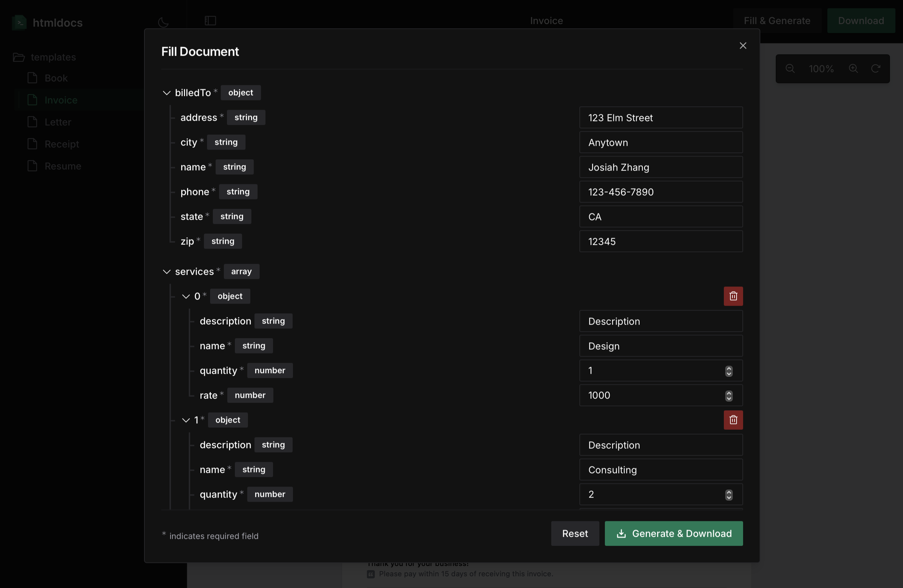Collapse the services array section
Image resolution: width=903 pixels, height=588 pixels.
pyautogui.click(x=166, y=272)
